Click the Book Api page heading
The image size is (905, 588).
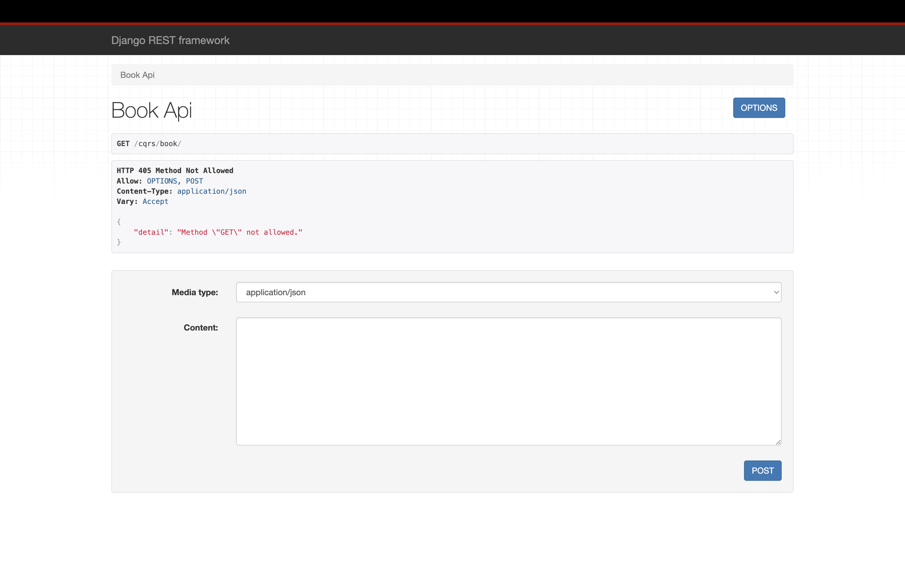click(151, 111)
